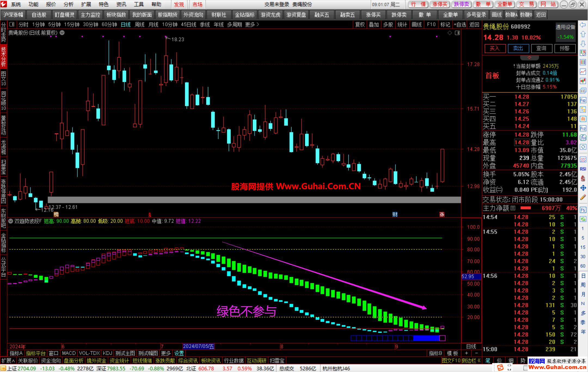This screenshot has width=588, height=372.
Task: Select 日线 chart period
Action: [x=125, y=25]
